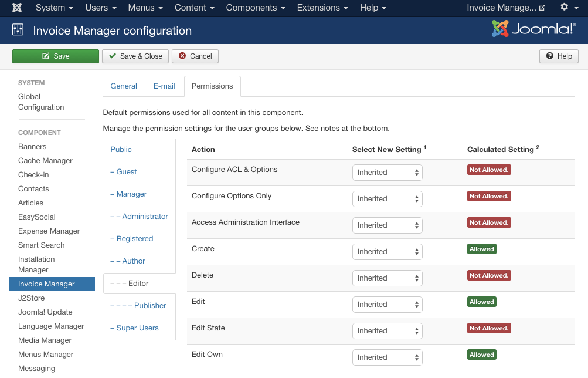Select the Publisher user group
Image resolution: width=588 pixels, height=378 pixels.
pos(138,306)
